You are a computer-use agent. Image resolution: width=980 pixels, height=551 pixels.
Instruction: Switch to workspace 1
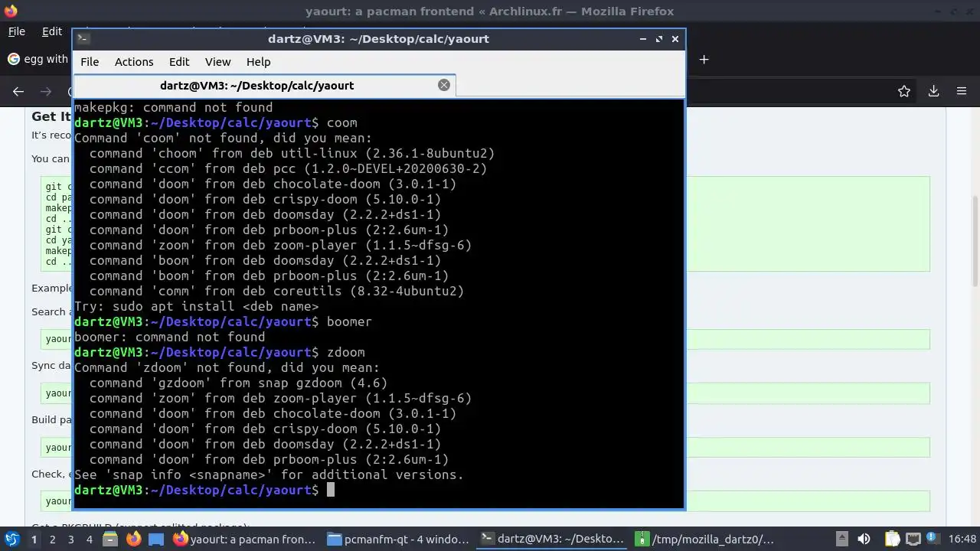(34, 539)
